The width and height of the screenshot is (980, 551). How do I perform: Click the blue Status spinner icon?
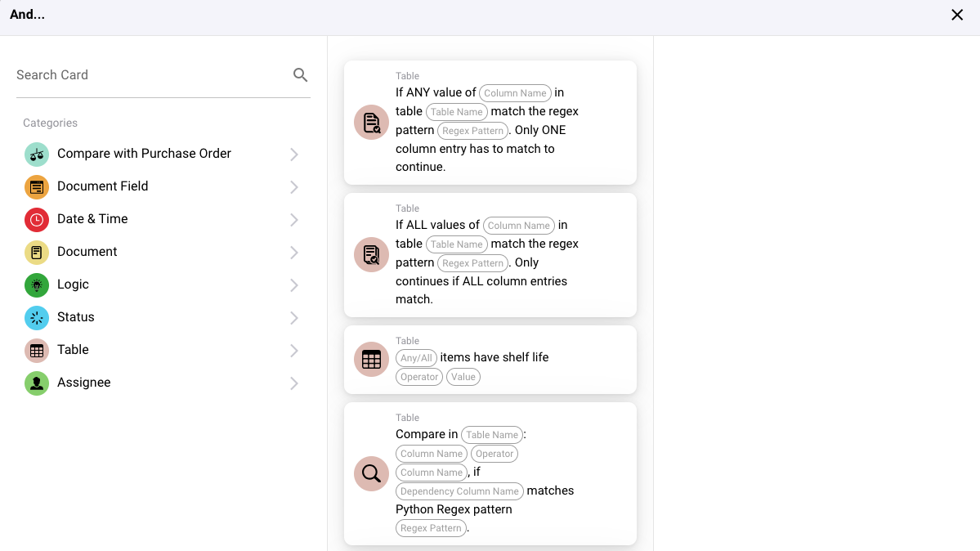[37, 318]
